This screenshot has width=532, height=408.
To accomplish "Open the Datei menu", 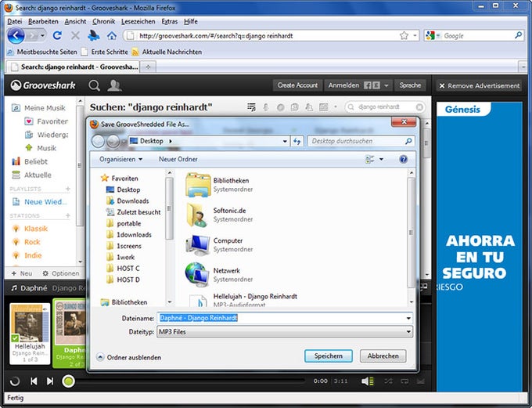I will [x=15, y=21].
